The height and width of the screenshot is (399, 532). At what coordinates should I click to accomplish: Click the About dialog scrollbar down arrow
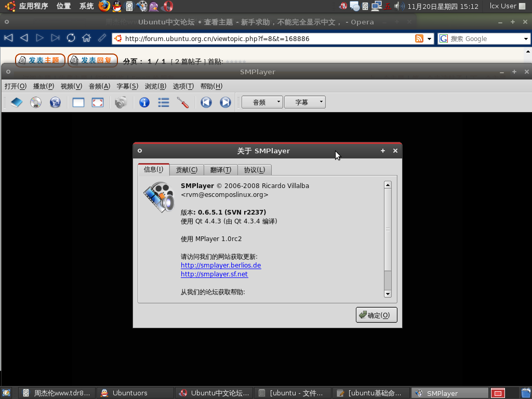point(388,294)
